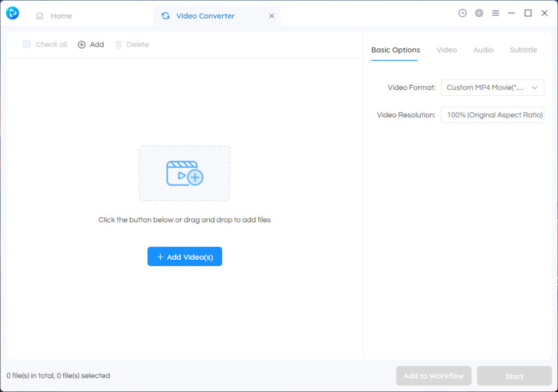Switch to the Video options tab
This screenshot has width=558, height=392.
pyautogui.click(x=446, y=50)
